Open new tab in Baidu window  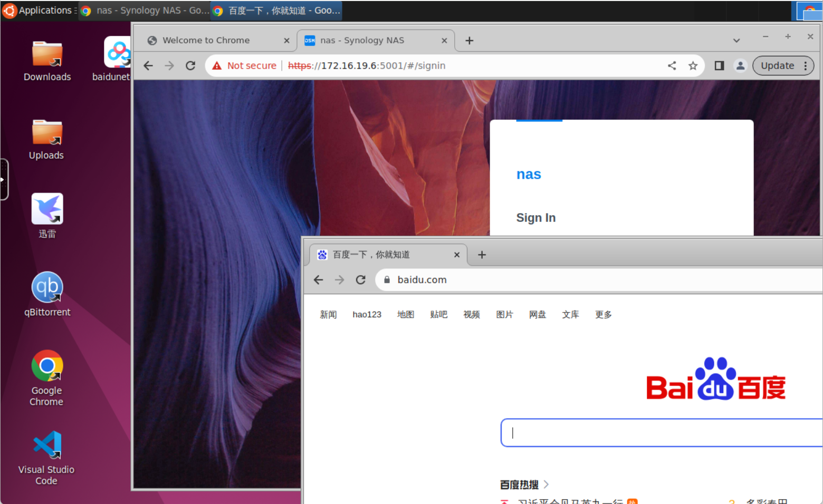tap(482, 255)
